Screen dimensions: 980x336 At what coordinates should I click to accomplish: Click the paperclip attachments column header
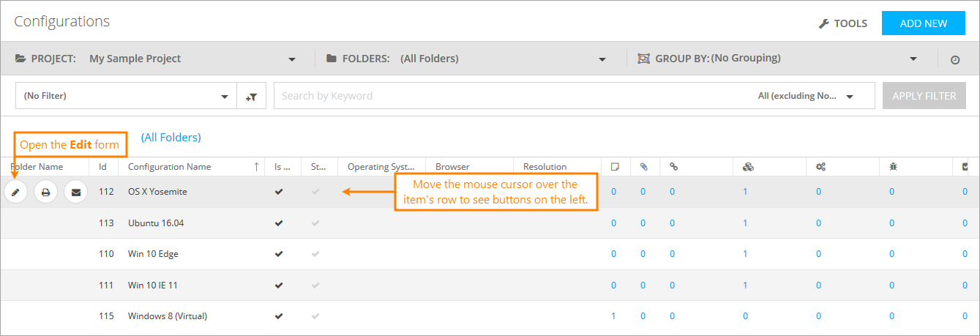643,167
